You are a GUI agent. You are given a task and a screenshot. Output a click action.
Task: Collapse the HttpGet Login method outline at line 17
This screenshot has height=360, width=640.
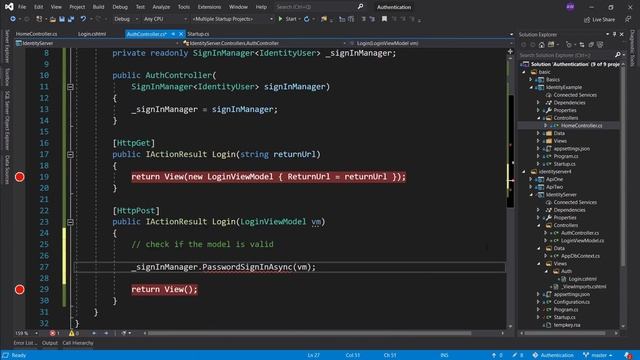(70, 154)
